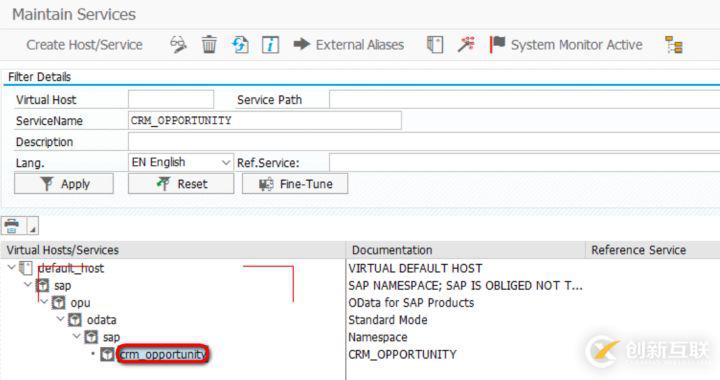
Task: Click the Description input field
Action: pos(424,142)
